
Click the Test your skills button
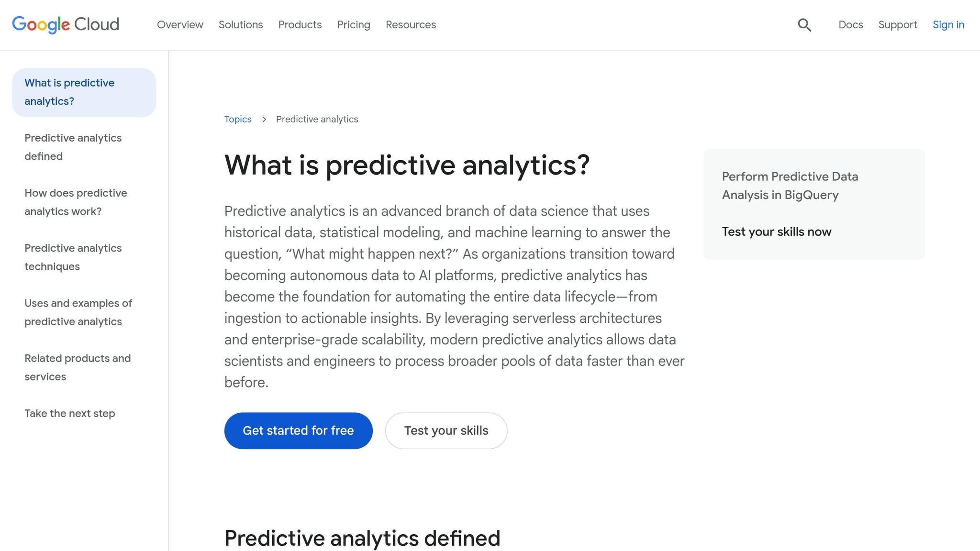445,430
